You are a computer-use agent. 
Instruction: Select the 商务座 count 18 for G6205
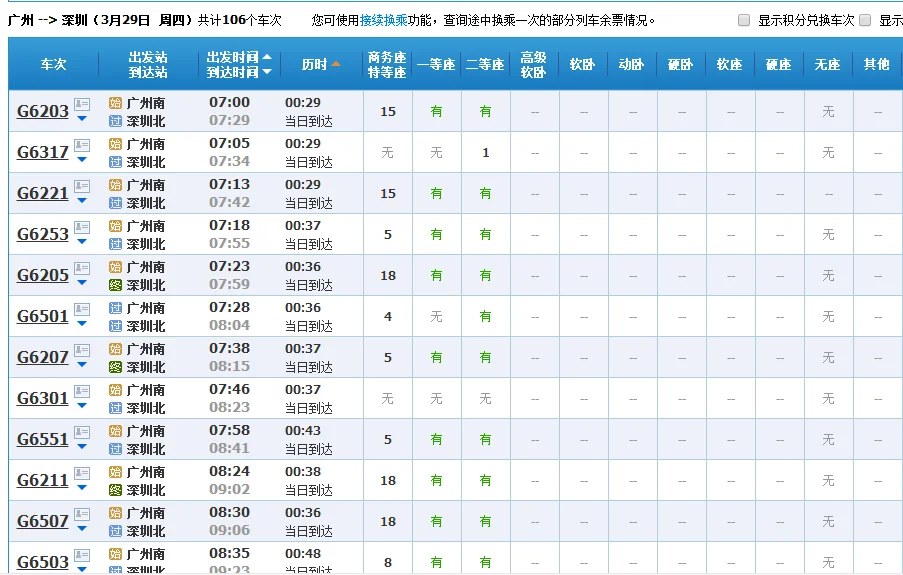pos(388,275)
